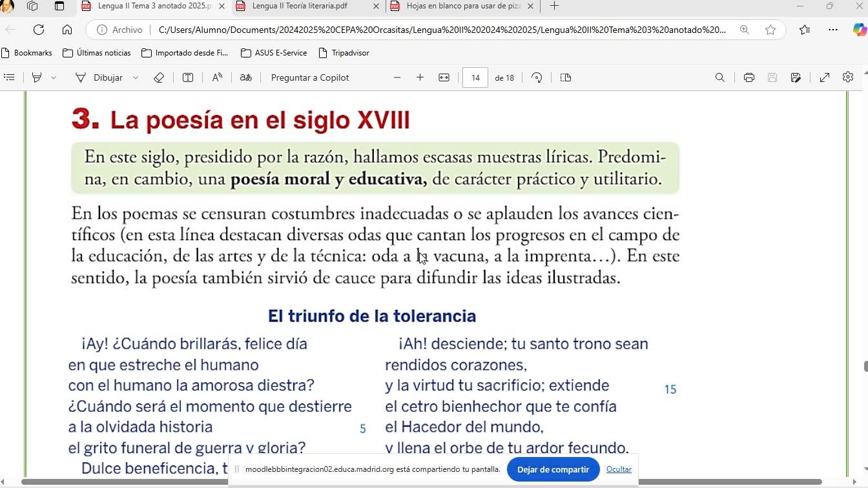The image size is (868, 488).
Task: Switch to Lengua II Teoría literaria tab
Action: [300, 6]
